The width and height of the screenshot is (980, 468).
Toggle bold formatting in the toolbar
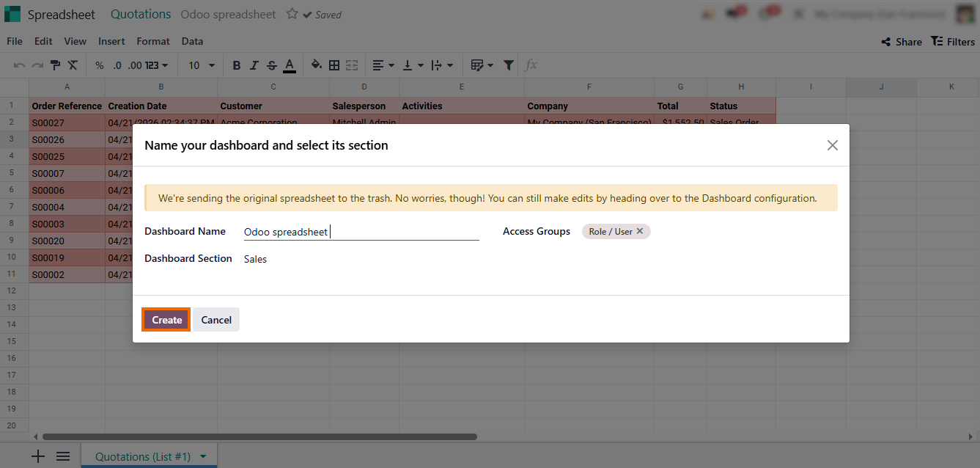click(x=236, y=65)
